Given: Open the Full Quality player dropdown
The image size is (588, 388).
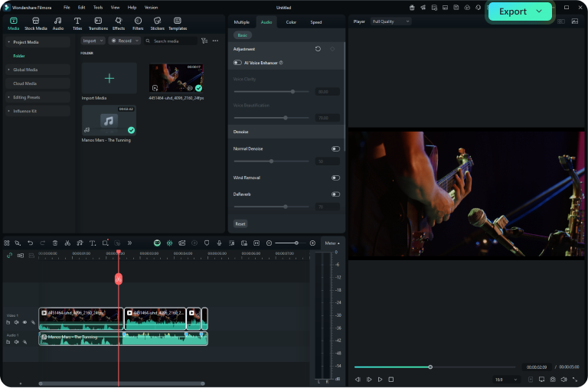Looking at the screenshot, I should [x=390, y=21].
